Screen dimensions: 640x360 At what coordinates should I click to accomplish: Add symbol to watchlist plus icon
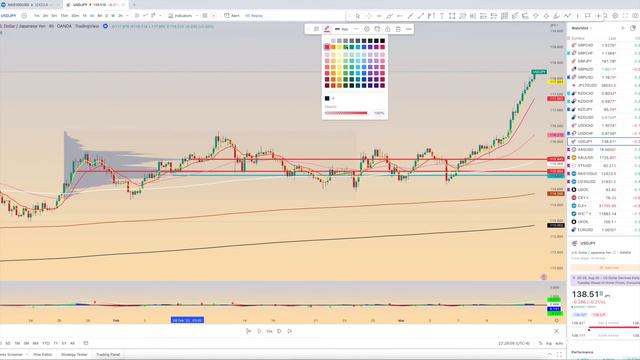[623, 28]
